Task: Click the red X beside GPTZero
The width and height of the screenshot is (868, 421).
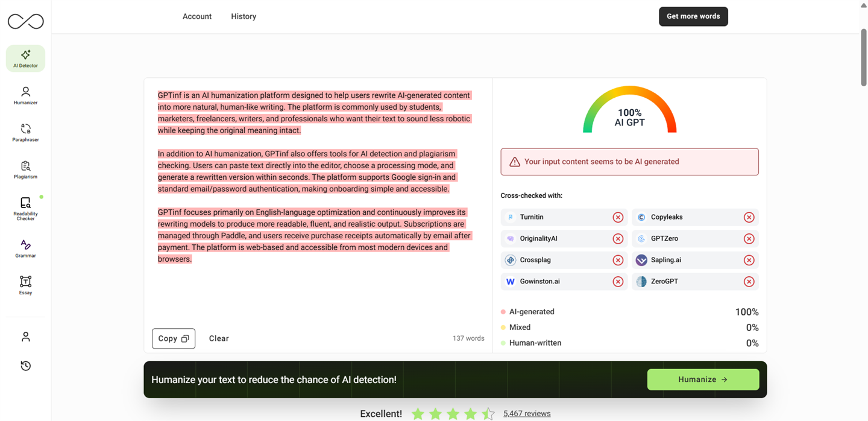Action: pyautogui.click(x=749, y=239)
